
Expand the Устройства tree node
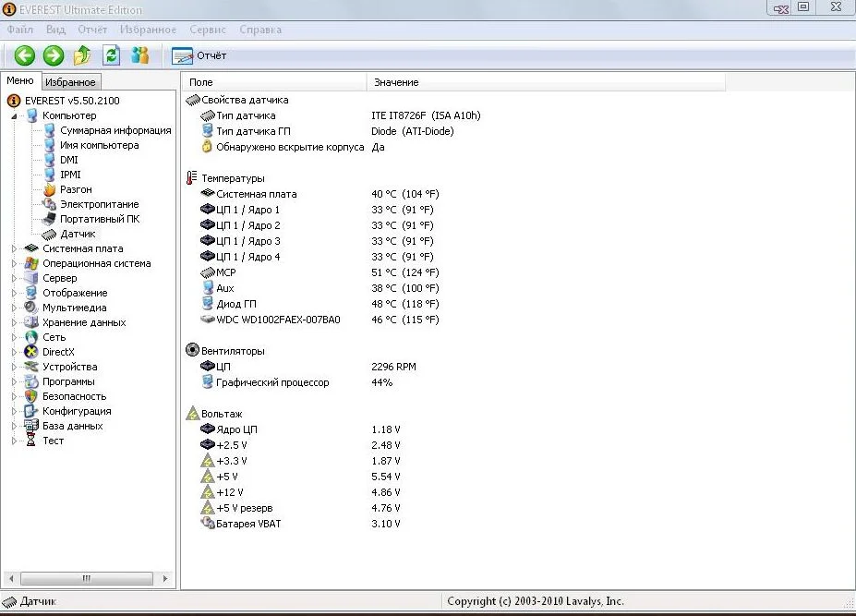14,367
